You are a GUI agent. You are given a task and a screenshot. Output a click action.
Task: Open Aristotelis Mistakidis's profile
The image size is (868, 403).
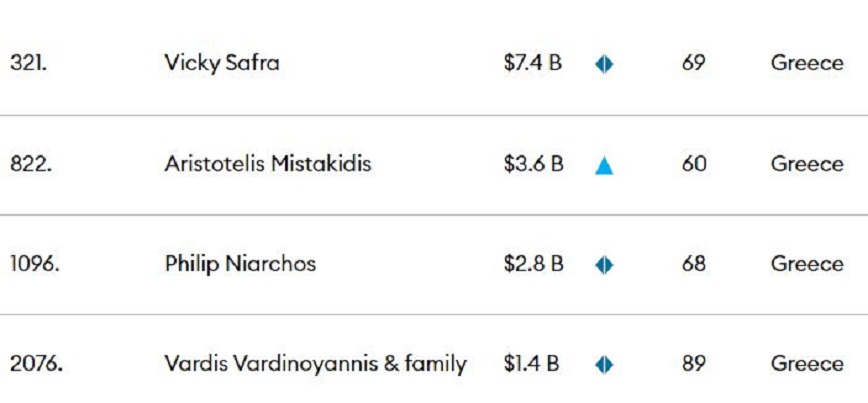point(267,164)
